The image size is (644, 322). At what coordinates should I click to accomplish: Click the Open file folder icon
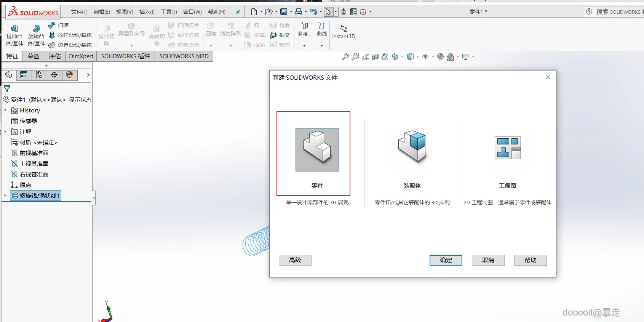coord(268,12)
